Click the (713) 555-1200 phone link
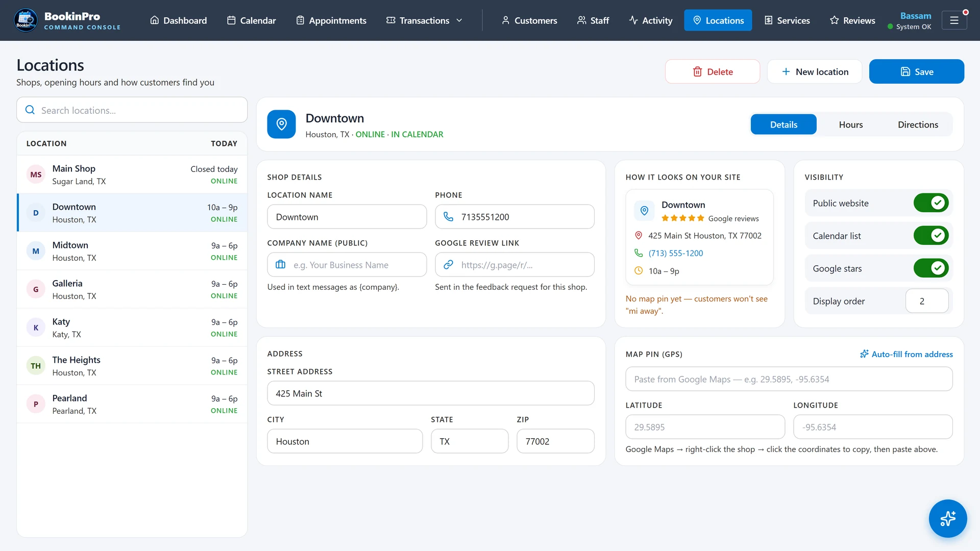 click(676, 253)
